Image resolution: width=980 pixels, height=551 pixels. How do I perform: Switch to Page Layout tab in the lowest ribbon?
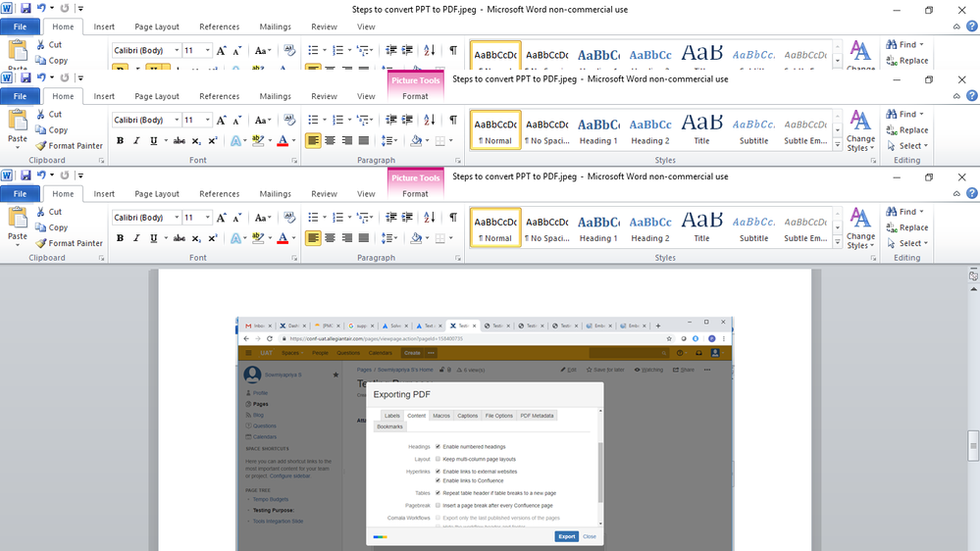pyautogui.click(x=157, y=194)
